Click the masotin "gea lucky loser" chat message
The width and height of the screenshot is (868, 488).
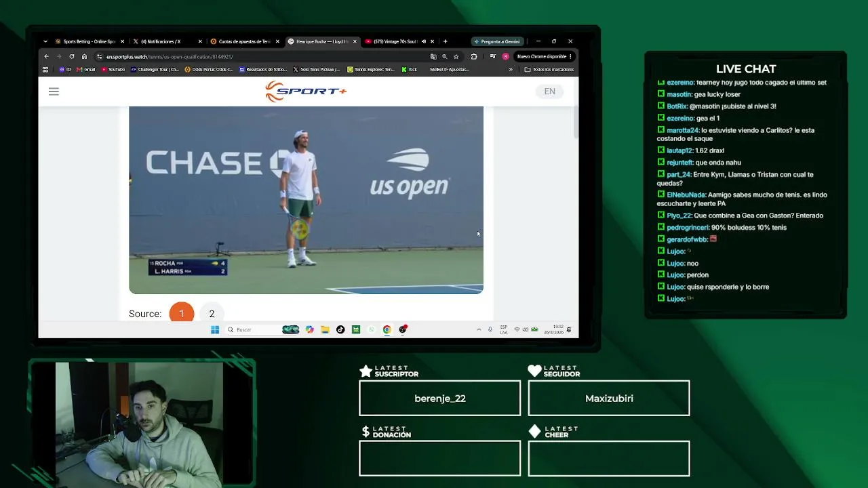[699, 94]
